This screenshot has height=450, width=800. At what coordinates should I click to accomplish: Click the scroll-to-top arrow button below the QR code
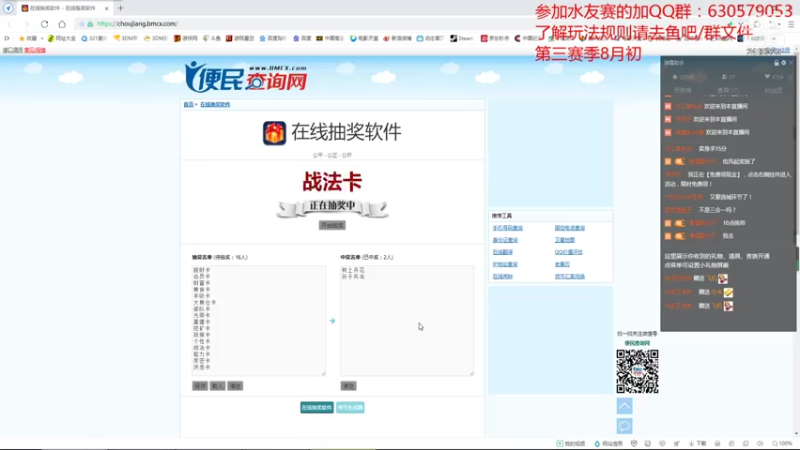pyautogui.click(x=624, y=406)
